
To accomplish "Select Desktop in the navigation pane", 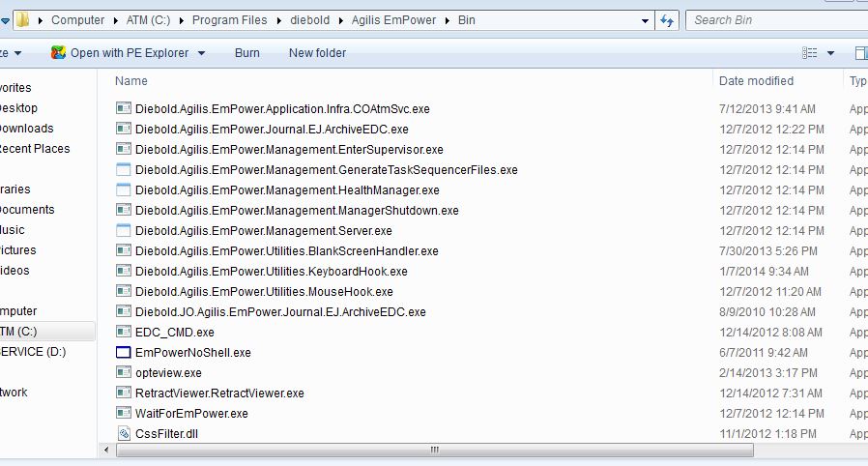I will tap(18, 108).
